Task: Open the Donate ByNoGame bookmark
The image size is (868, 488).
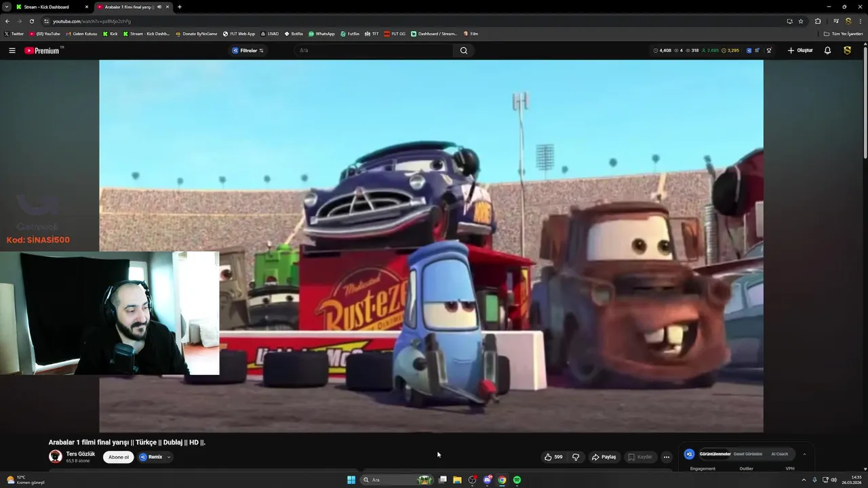Action: click(x=197, y=33)
